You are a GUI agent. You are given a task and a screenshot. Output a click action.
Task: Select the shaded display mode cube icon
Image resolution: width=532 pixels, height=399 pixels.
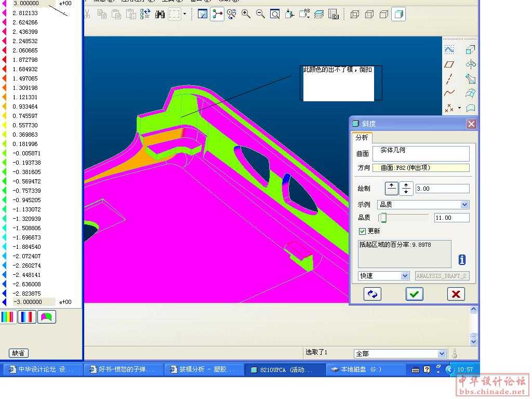click(x=398, y=14)
